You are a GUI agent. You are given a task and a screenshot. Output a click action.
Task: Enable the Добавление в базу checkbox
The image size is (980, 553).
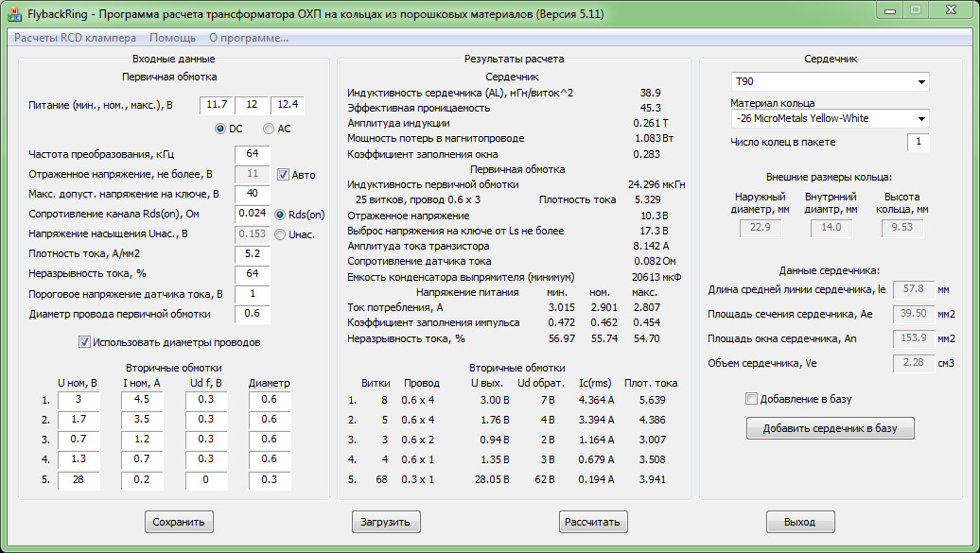(752, 399)
